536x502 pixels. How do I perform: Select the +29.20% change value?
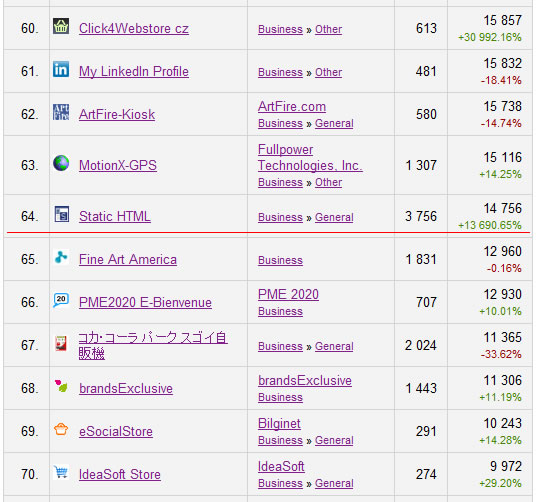tap(500, 484)
